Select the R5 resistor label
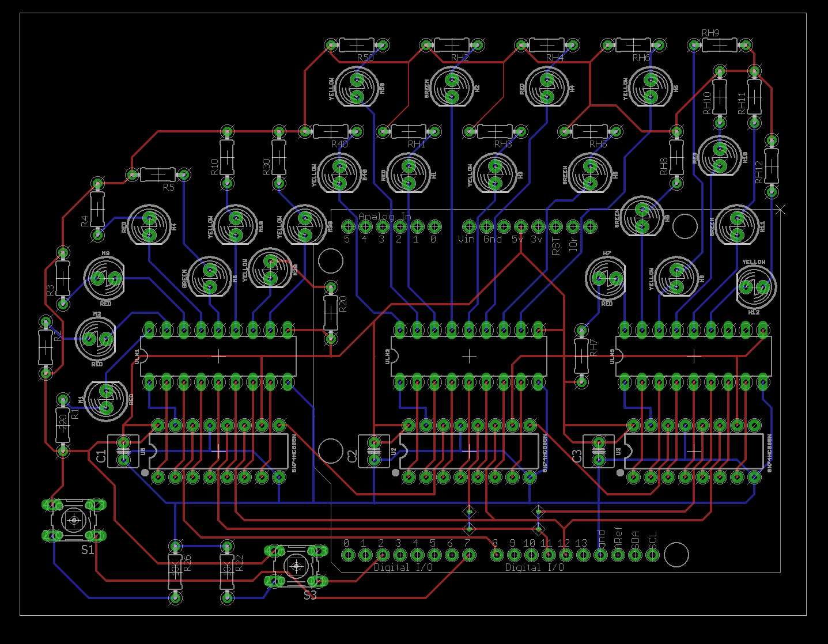 click(168, 187)
